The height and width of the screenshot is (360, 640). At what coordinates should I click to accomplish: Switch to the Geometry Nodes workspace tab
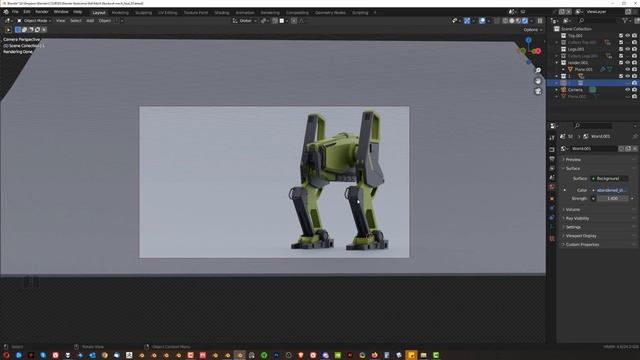tap(330, 13)
